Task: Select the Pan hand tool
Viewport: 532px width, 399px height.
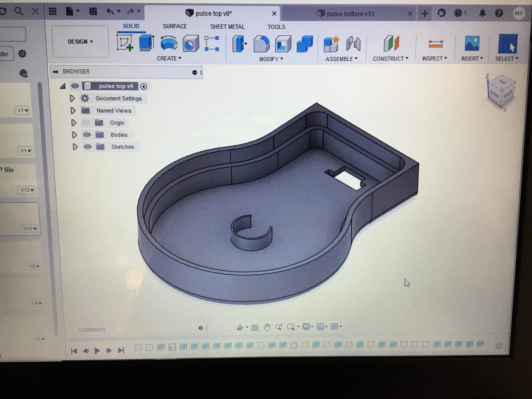Action: (x=267, y=327)
